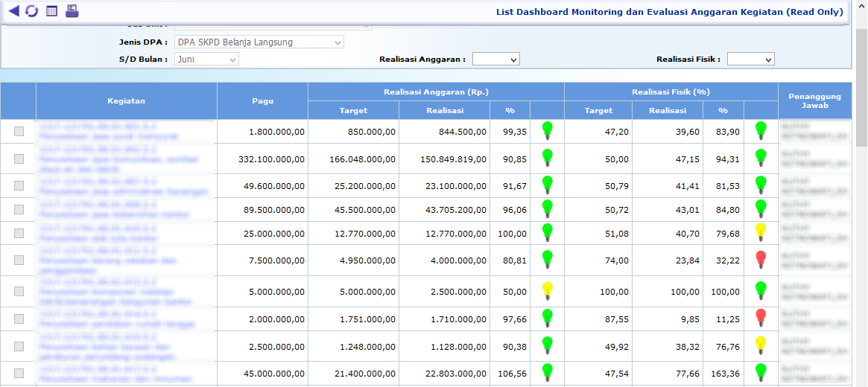
Task: Tick checkbox for the 1.800.000,00 pagu row
Action: (x=19, y=131)
